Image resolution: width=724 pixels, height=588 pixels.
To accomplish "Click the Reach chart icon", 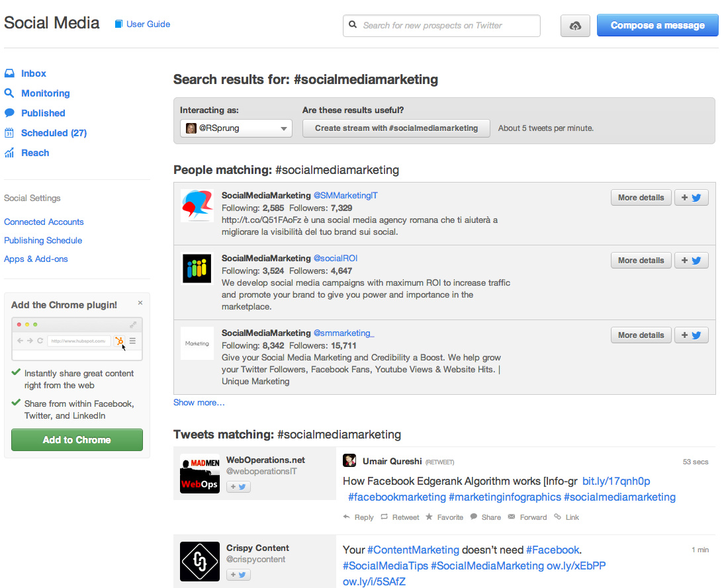I will (9, 153).
